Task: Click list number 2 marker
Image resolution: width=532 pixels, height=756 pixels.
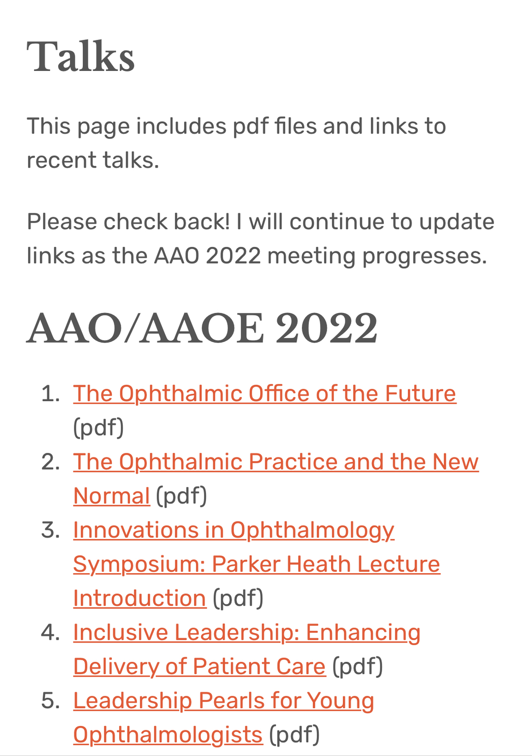Action: 51,462
